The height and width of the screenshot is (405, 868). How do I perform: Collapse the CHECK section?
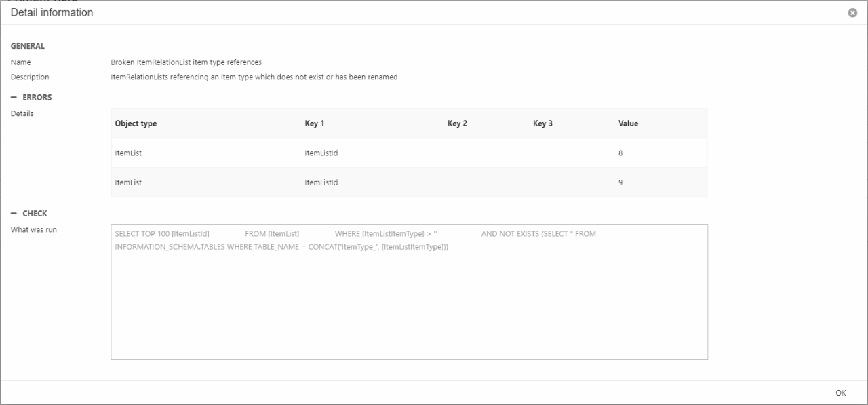pos(14,213)
